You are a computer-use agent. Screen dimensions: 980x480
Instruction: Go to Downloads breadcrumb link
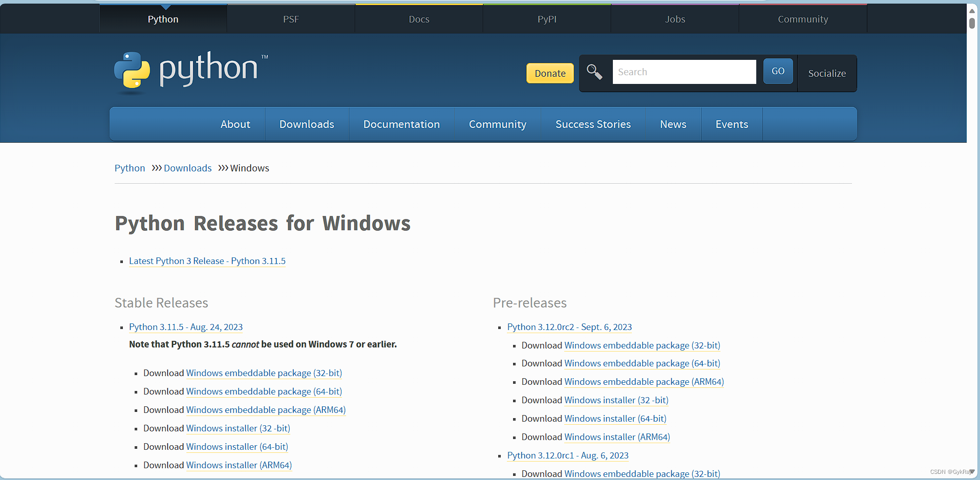(187, 168)
